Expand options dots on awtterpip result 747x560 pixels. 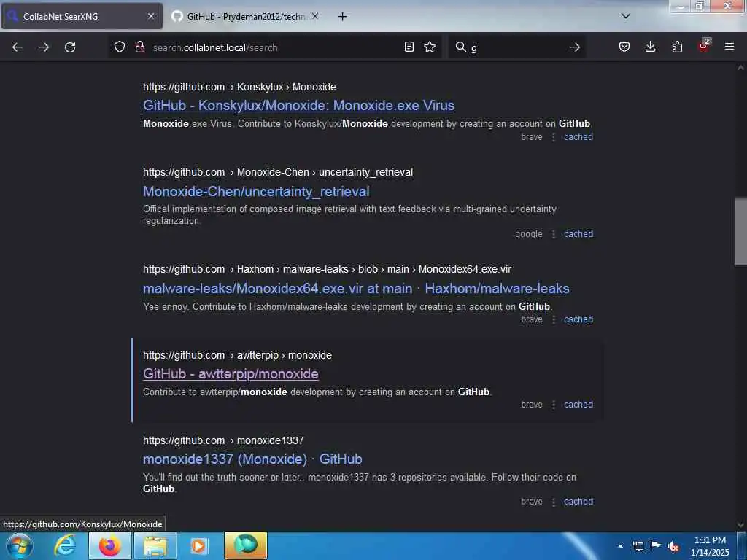click(x=554, y=405)
